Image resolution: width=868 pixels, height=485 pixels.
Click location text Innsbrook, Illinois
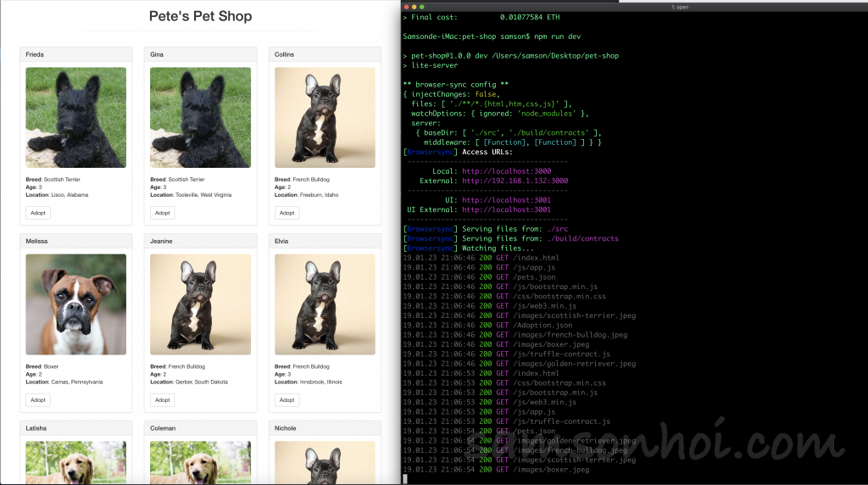pyautogui.click(x=321, y=382)
